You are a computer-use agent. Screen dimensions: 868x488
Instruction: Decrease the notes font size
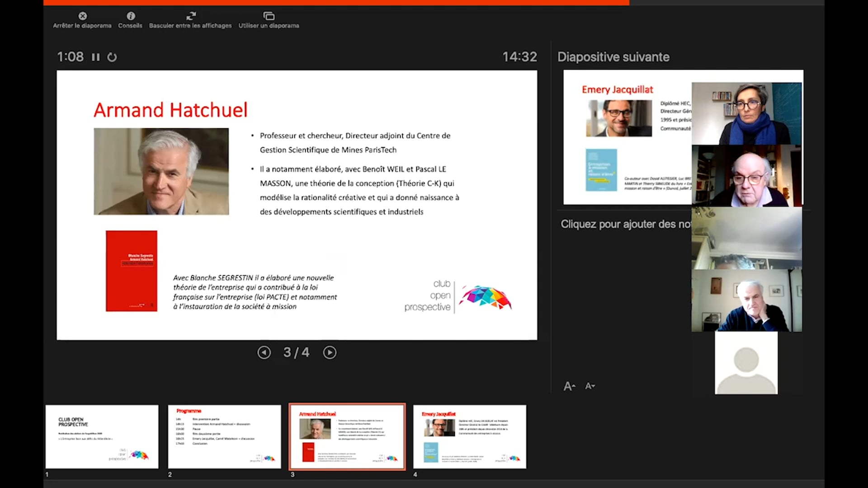(x=590, y=386)
